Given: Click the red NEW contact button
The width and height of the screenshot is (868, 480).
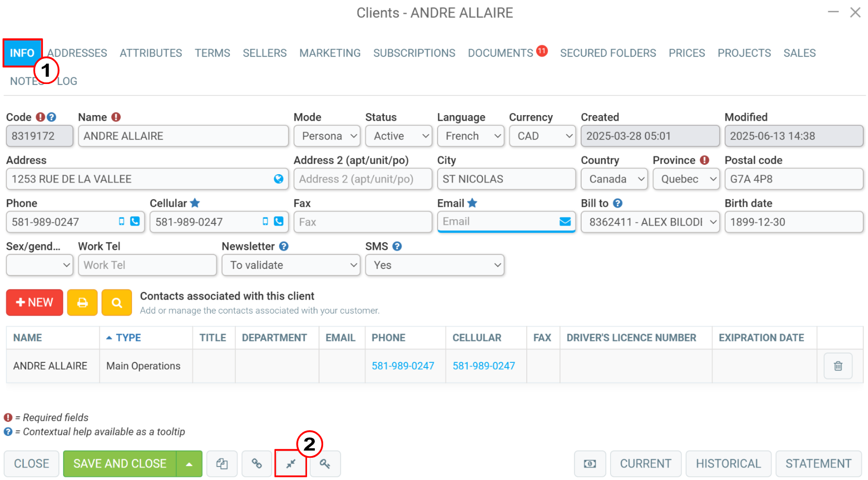Looking at the screenshot, I should click(35, 303).
